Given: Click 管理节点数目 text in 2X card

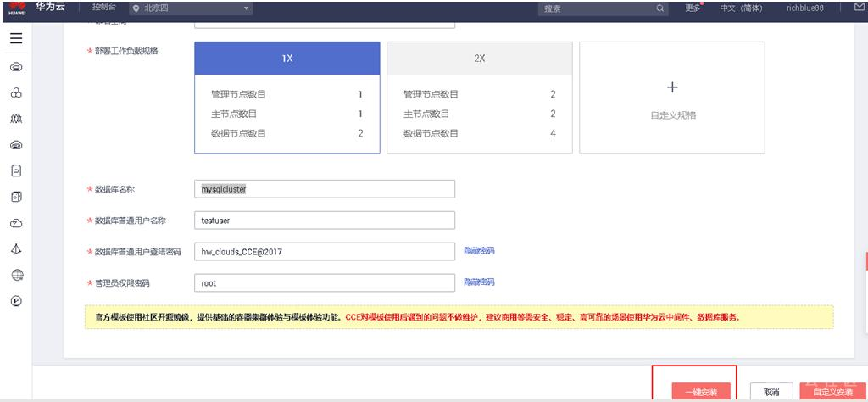Looking at the screenshot, I should point(431,94).
